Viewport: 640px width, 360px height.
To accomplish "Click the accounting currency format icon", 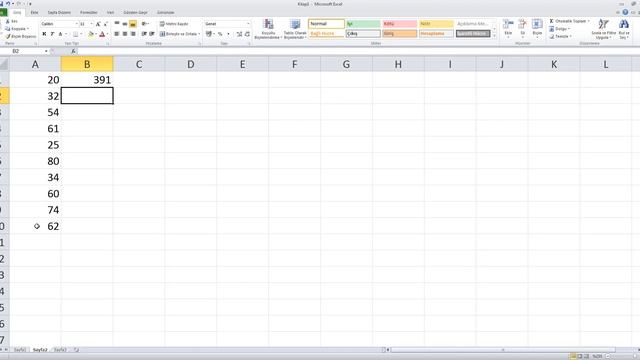I will coord(209,34).
